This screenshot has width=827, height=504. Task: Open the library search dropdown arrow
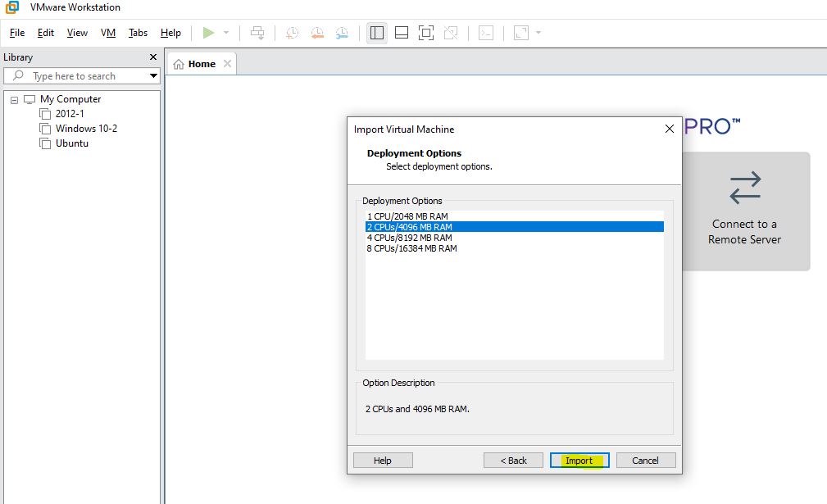click(153, 76)
